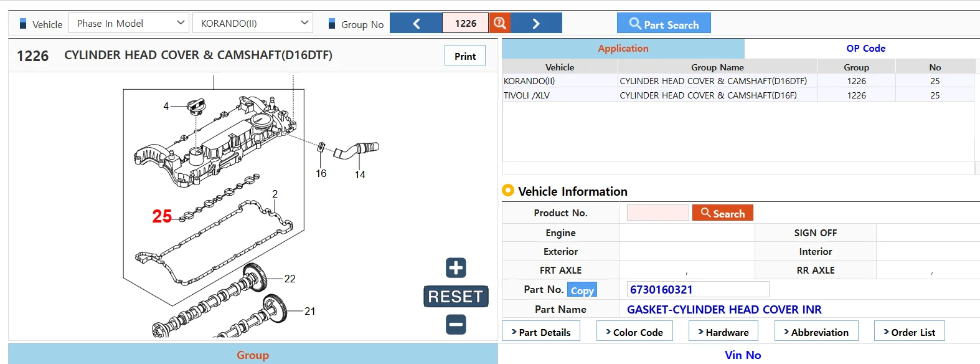Click the CYLINDER HEAD COVER & CAMSHAFT(D16F) cell
Viewport: 980px width, 364px height.
click(717, 95)
